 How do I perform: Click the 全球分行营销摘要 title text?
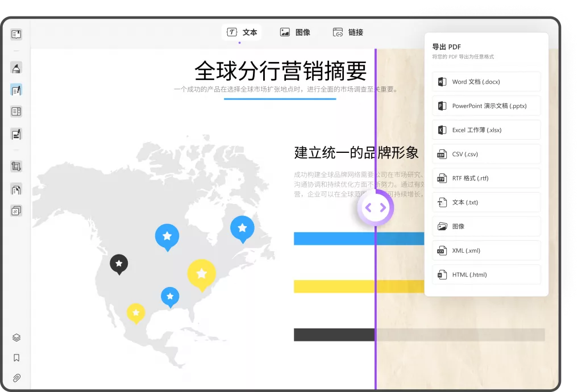pyautogui.click(x=280, y=71)
